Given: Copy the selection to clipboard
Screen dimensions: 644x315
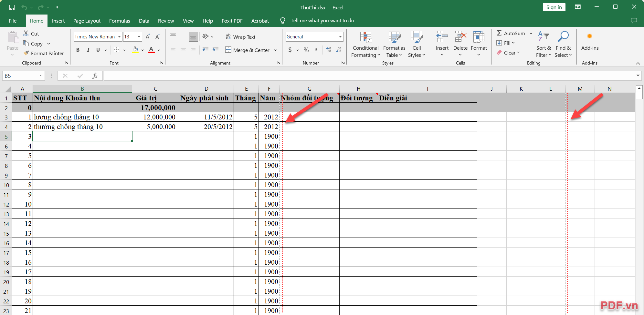Looking at the screenshot, I should click(33, 44).
